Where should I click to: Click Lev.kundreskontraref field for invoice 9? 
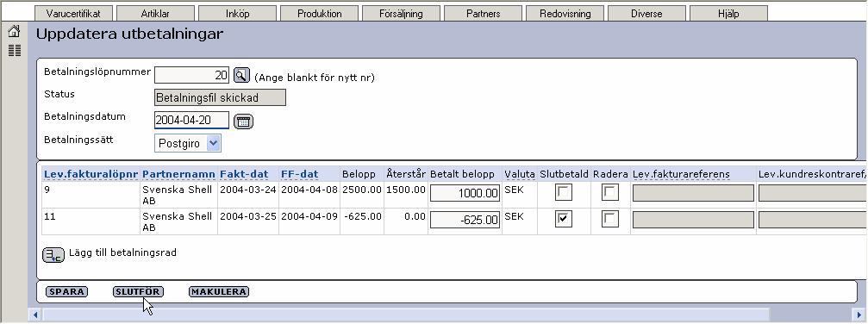(813, 193)
